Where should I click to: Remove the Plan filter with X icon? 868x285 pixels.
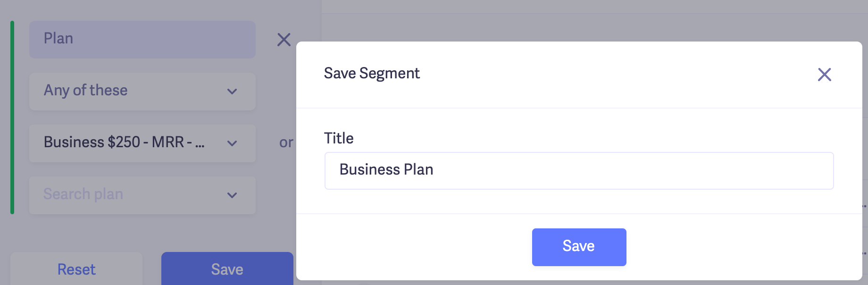point(284,40)
